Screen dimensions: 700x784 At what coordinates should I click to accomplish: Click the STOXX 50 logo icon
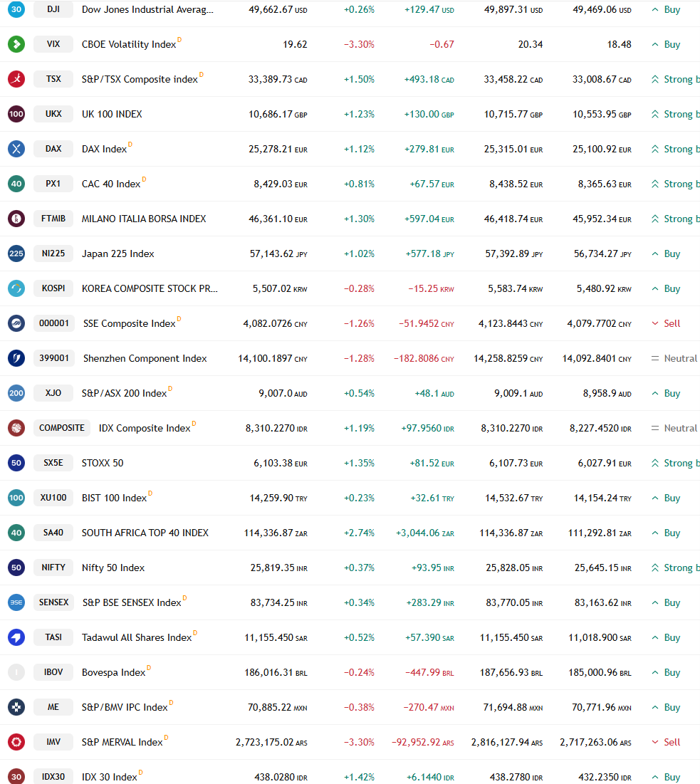click(x=16, y=463)
